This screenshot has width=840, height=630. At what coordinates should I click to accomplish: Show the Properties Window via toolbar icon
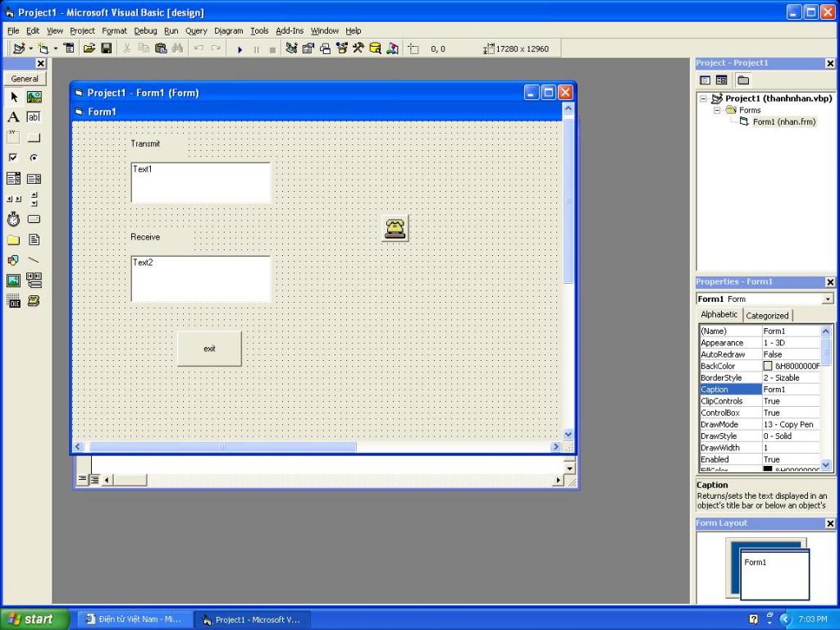308,48
